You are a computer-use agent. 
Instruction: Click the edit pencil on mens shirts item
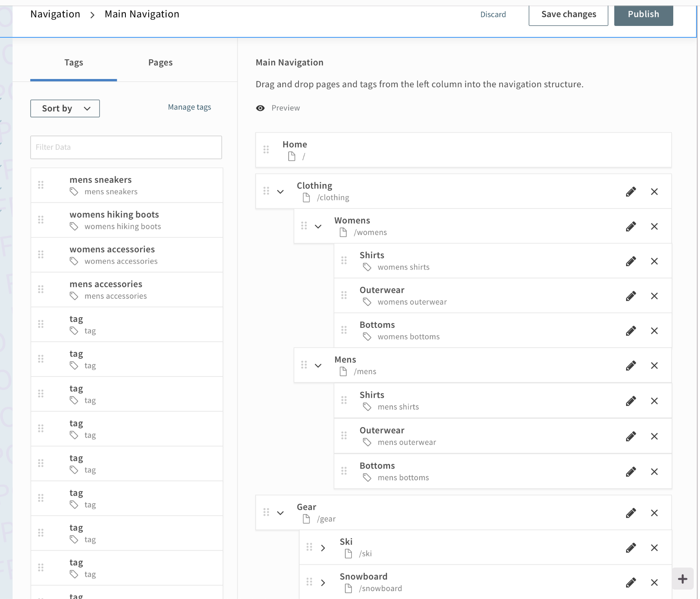[x=631, y=401]
